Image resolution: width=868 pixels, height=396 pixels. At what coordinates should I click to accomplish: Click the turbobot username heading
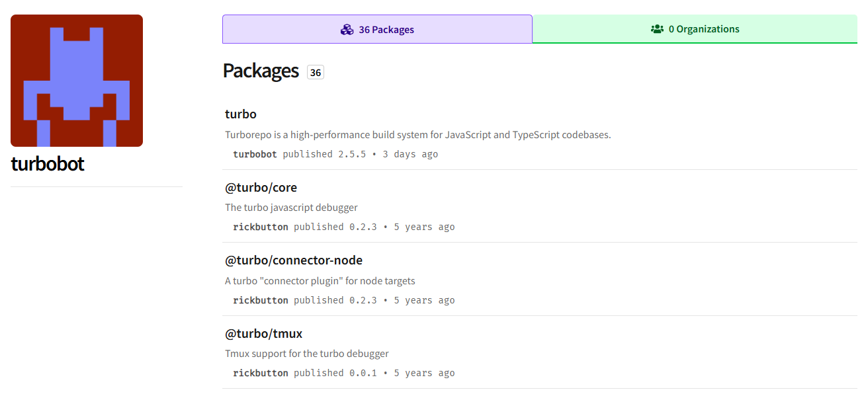48,164
